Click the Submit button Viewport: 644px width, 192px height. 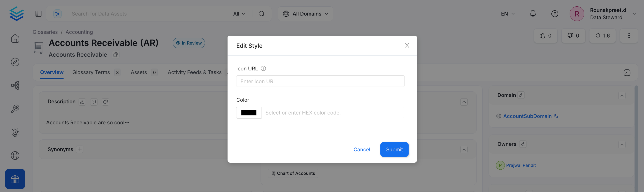coord(394,149)
